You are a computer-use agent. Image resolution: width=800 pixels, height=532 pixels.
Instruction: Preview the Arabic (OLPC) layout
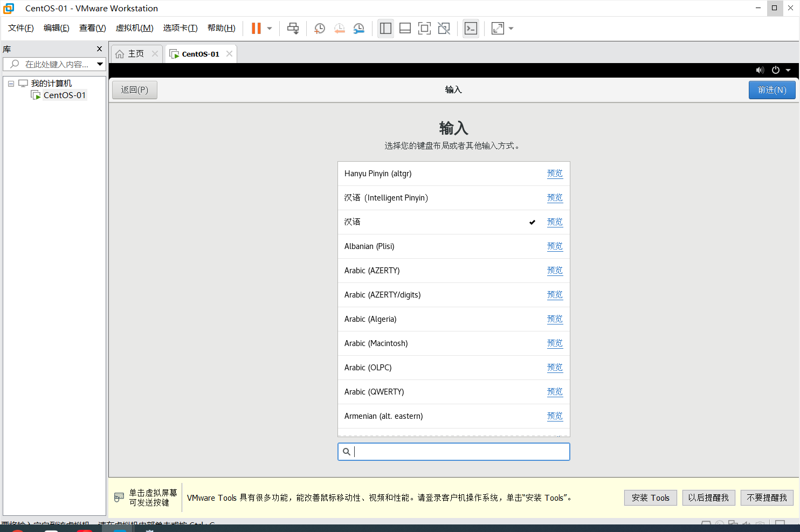pos(555,368)
